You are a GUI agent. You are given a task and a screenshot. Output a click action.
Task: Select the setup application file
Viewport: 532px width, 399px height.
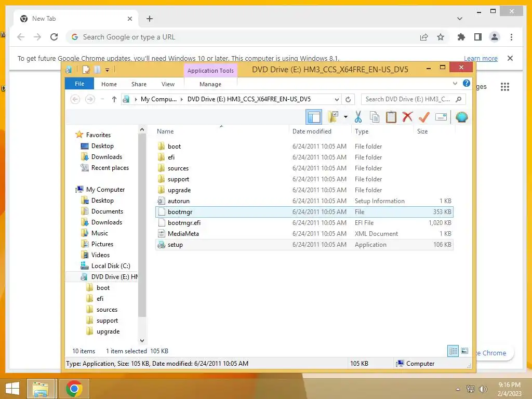[304, 245]
